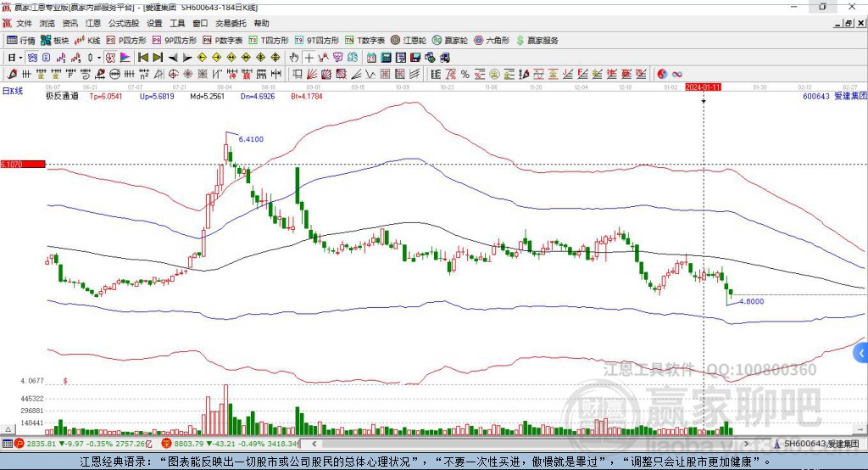The image size is (868, 470).
Task: Open the calendar date icon
Action: click(371, 58)
